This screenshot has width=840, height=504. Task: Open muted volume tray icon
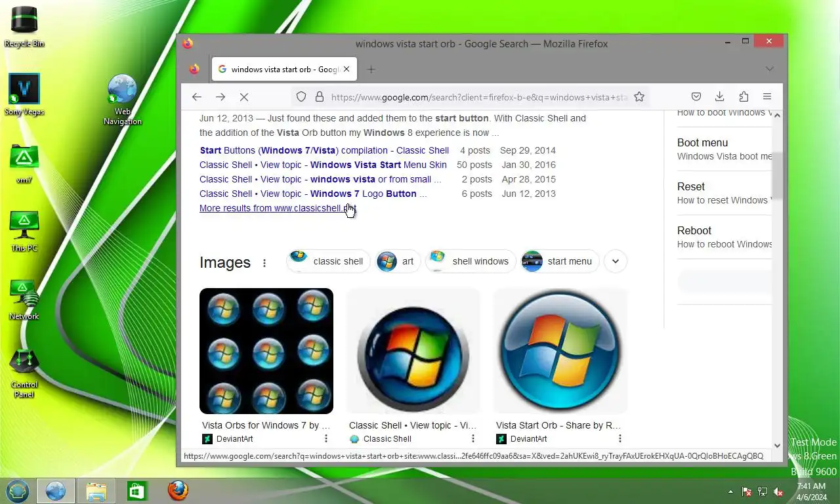pos(778,492)
